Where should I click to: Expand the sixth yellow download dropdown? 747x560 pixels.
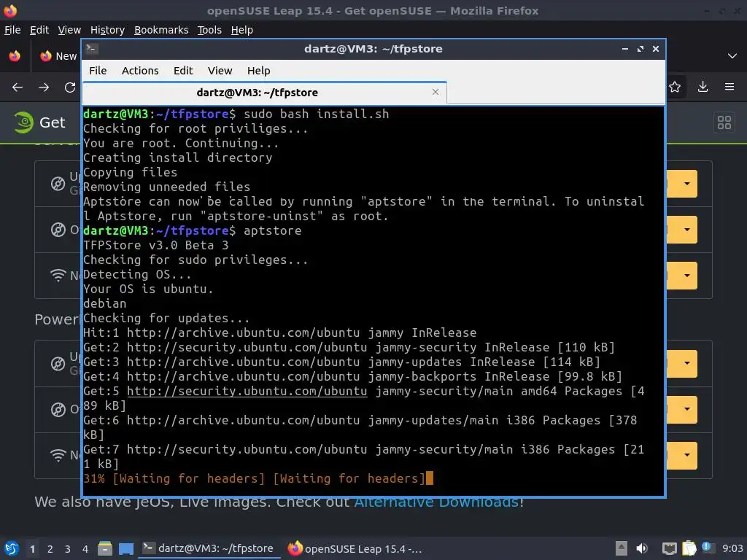pos(687,455)
